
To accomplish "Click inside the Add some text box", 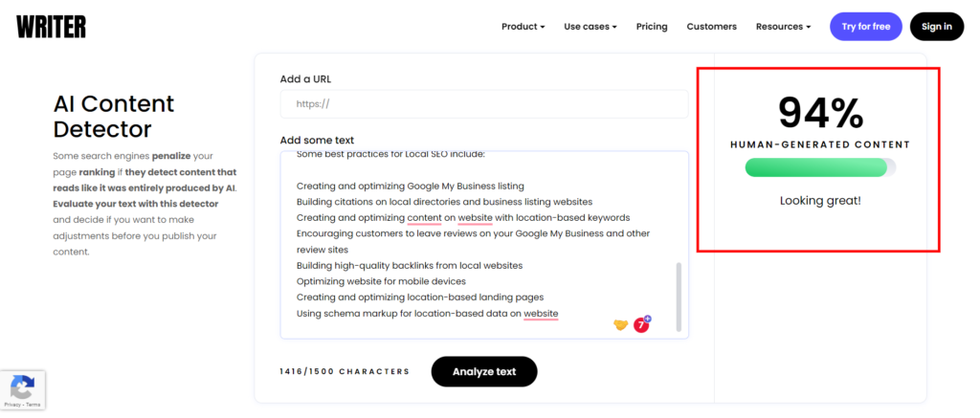I will [x=479, y=249].
